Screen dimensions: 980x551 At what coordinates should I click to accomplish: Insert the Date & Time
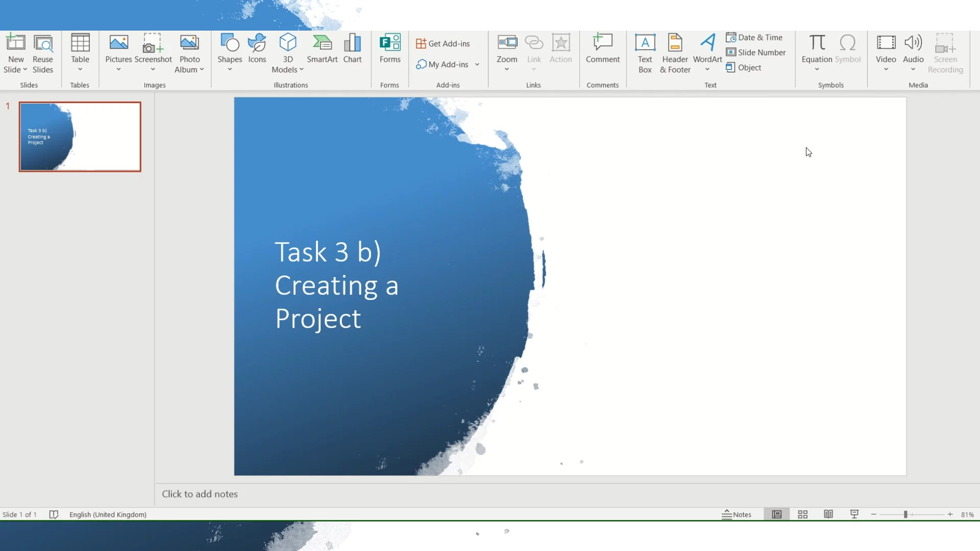[754, 37]
